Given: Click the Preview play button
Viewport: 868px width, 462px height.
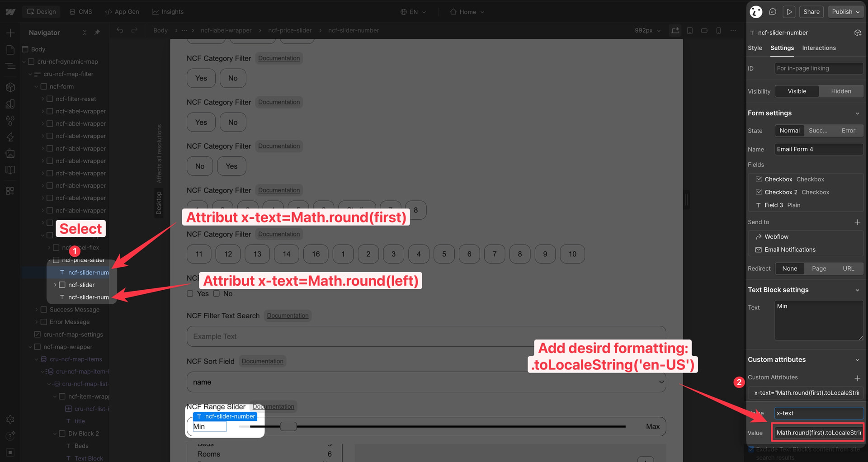Looking at the screenshot, I should [x=789, y=12].
